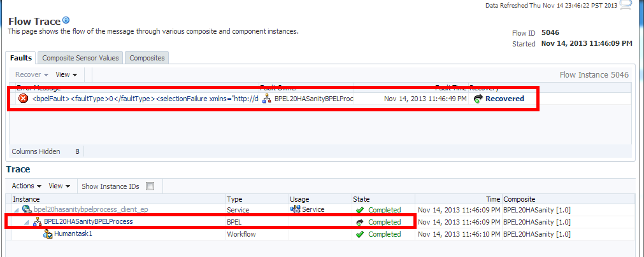
Task: Click the Usage column header
Action: pyautogui.click(x=320, y=199)
